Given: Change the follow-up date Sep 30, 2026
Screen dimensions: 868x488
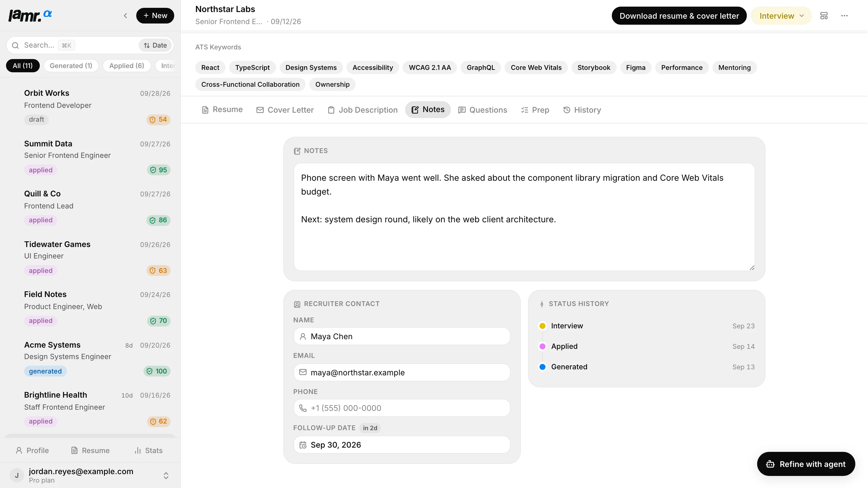Looking at the screenshot, I should [402, 445].
